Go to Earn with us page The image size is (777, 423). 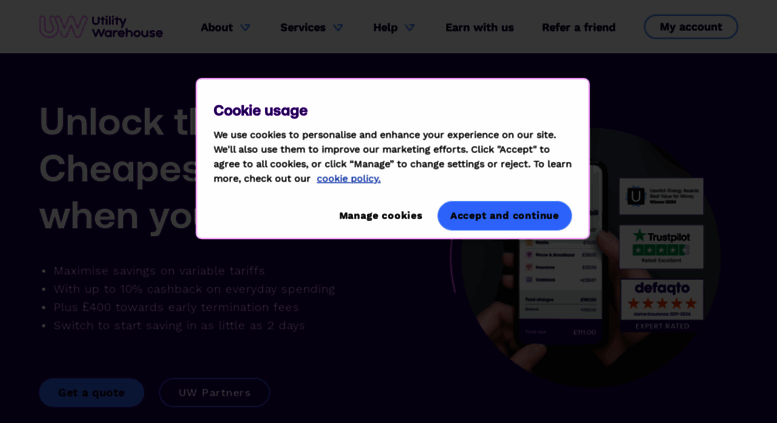coord(479,27)
